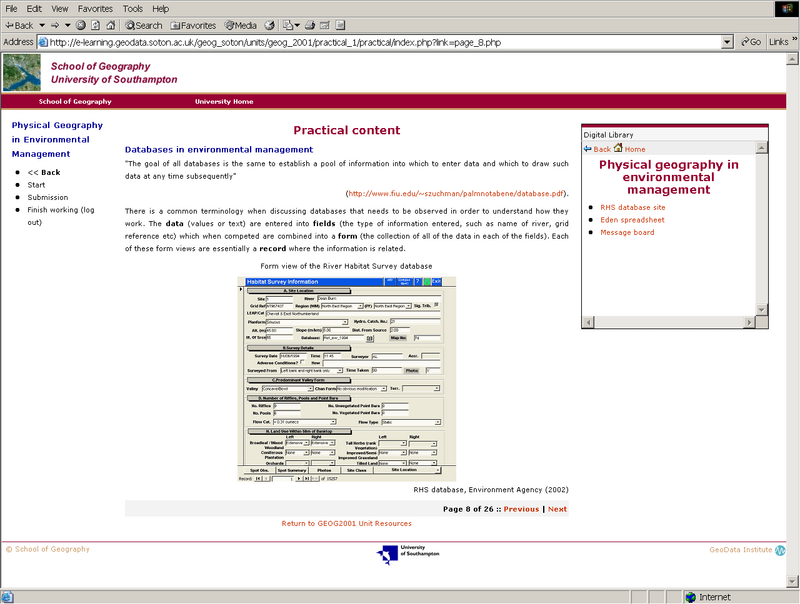800x604 pixels.
Task: Click 'Finish working (log out)' link
Action: point(61,216)
